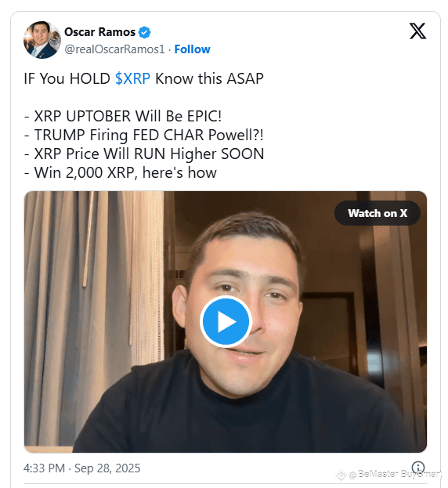The width and height of the screenshot is (448, 488).
Task: Open the 4:33 PM Sep 28 timestamp
Action: [81, 468]
